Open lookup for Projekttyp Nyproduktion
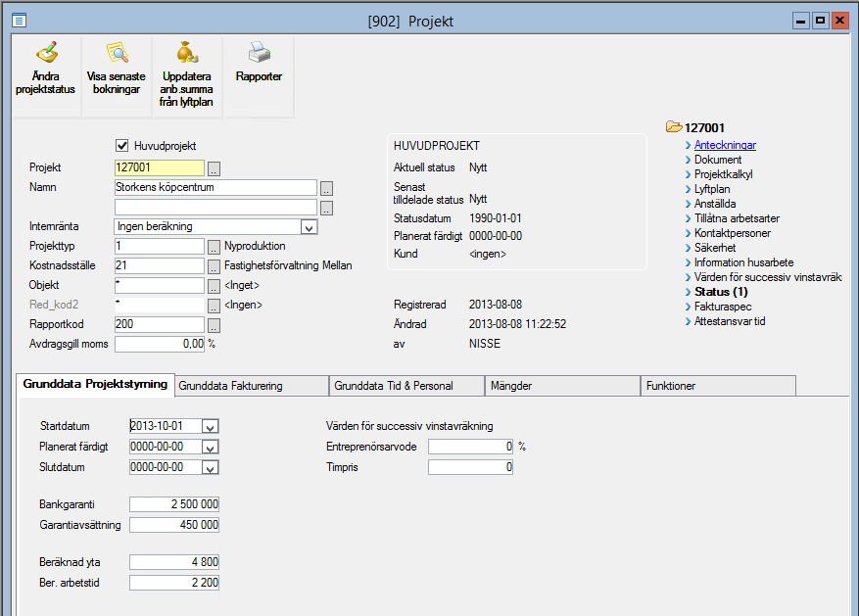Image resolution: width=859 pixels, height=616 pixels. tap(215, 247)
